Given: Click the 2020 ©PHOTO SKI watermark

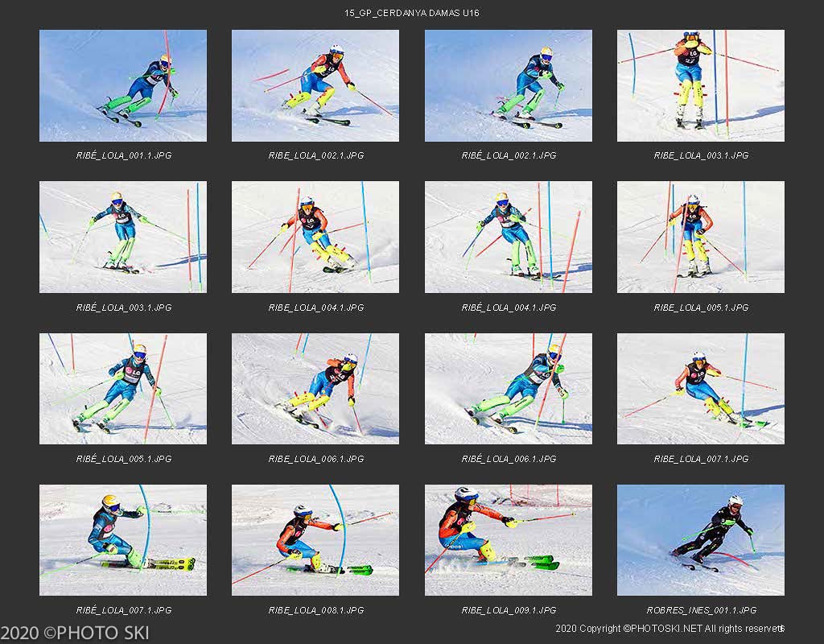Looking at the screenshot, I should point(75,633).
